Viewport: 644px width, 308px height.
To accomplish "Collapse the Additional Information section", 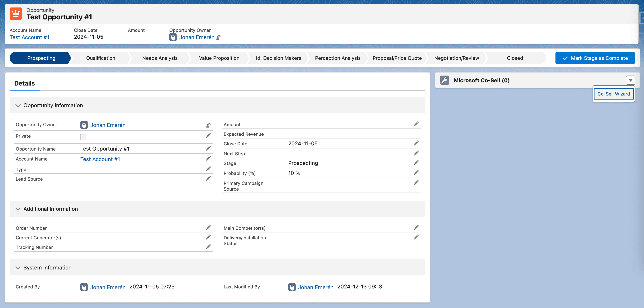I will point(18,209).
